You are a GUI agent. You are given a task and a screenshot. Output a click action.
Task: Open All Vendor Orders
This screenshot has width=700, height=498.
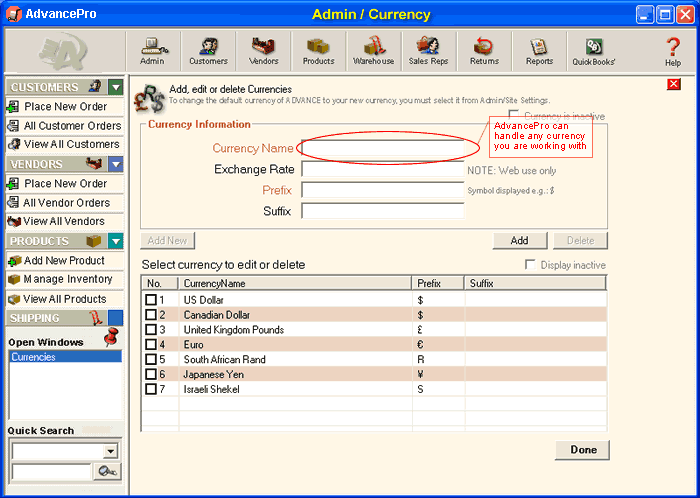[x=65, y=203]
